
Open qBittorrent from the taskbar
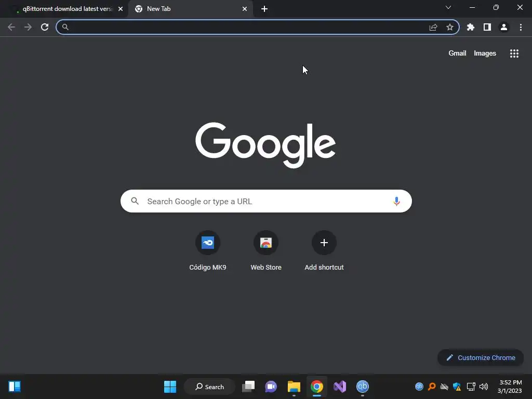(x=362, y=387)
